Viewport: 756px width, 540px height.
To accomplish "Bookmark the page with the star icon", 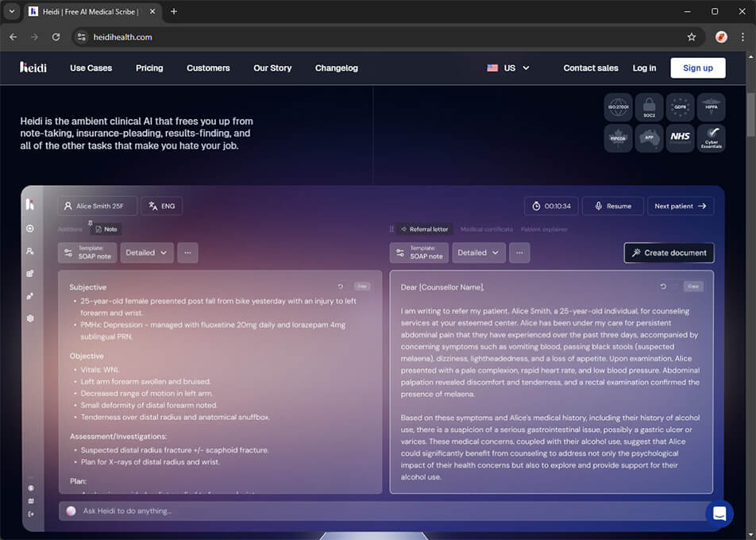I will coord(692,37).
